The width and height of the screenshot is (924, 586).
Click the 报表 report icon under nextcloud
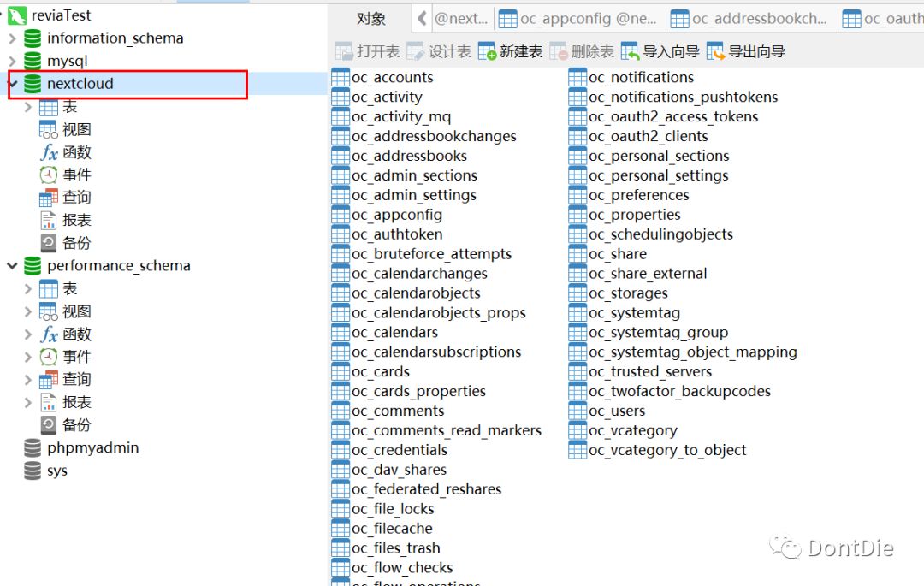pos(49,220)
